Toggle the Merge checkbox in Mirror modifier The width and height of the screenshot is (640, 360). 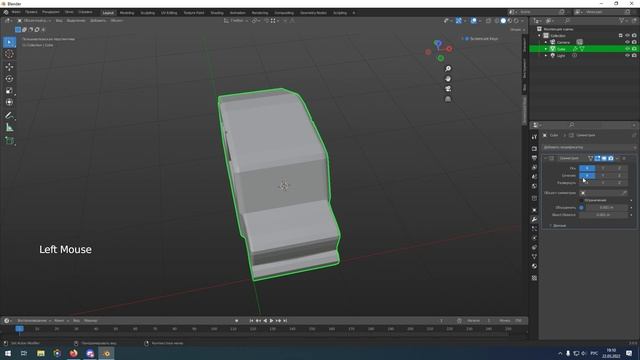click(x=581, y=208)
